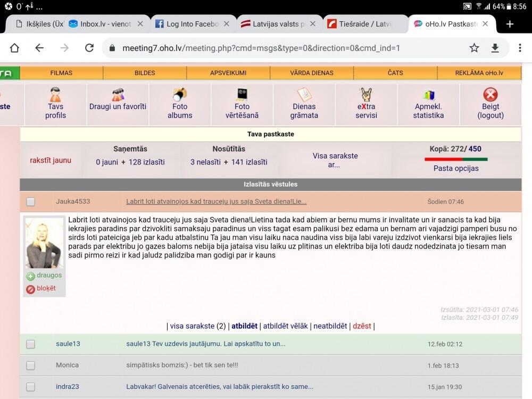Switch to the Inbox.lv browser tab
Viewport: 532px width, 399px height.
coord(106,24)
